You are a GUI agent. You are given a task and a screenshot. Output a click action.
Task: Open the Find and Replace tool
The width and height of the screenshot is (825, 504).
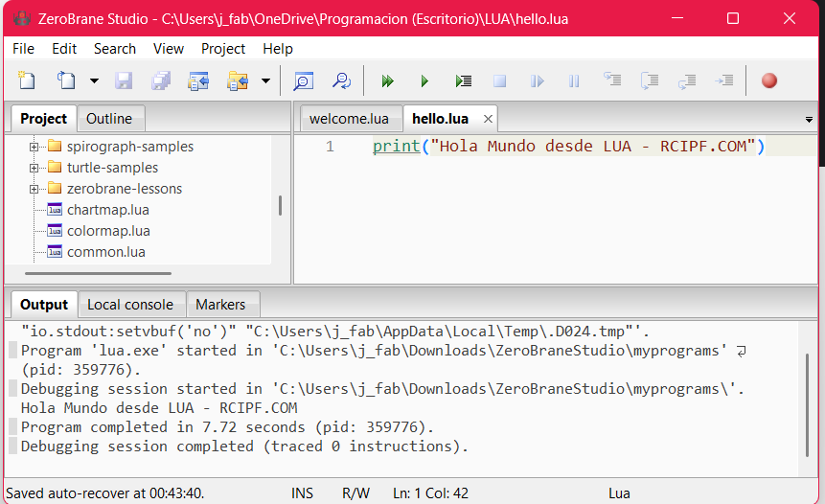pyautogui.click(x=341, y=81)
